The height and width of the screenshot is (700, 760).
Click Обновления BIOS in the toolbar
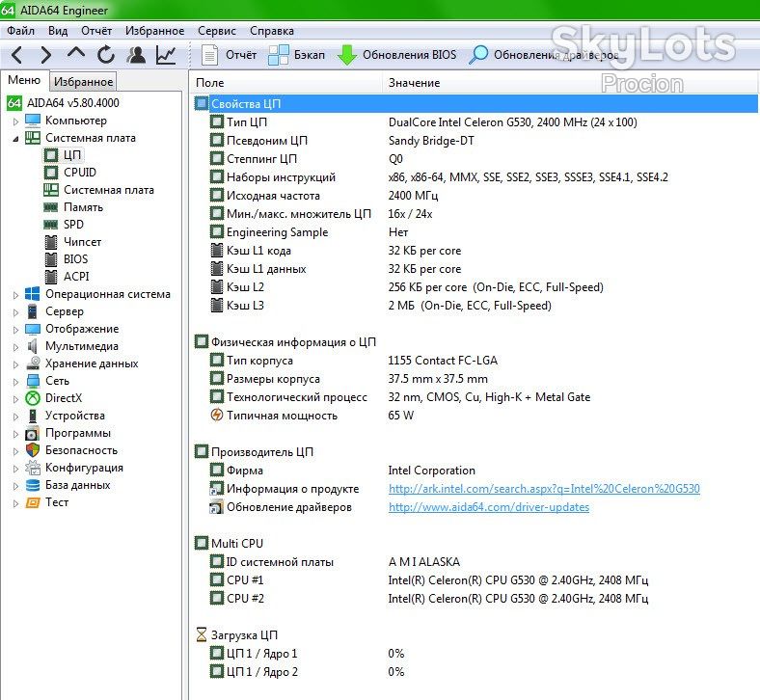tap(397, 55)
